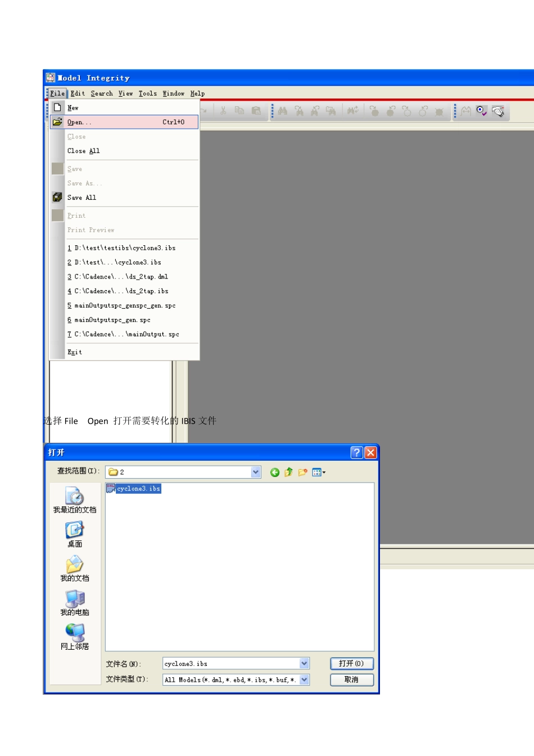Open recent file 6 mainOutputspc_gen.spc

[124, 319]
